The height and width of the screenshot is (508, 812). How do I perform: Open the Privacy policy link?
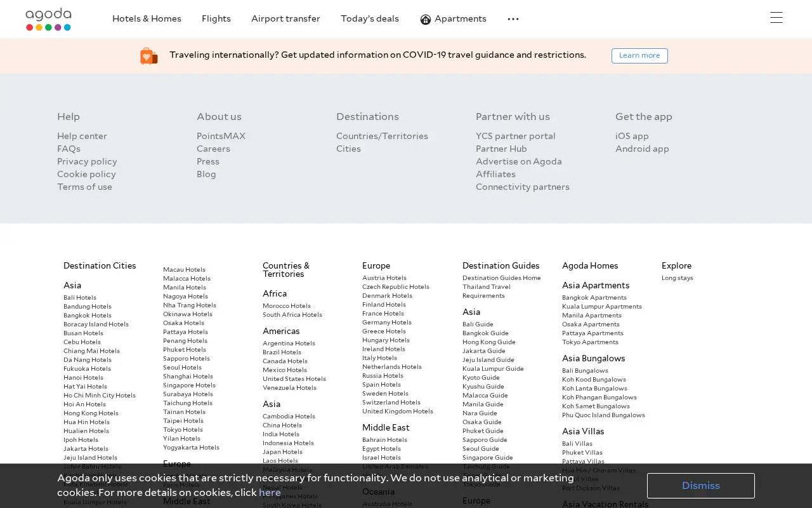click(87, 161)
